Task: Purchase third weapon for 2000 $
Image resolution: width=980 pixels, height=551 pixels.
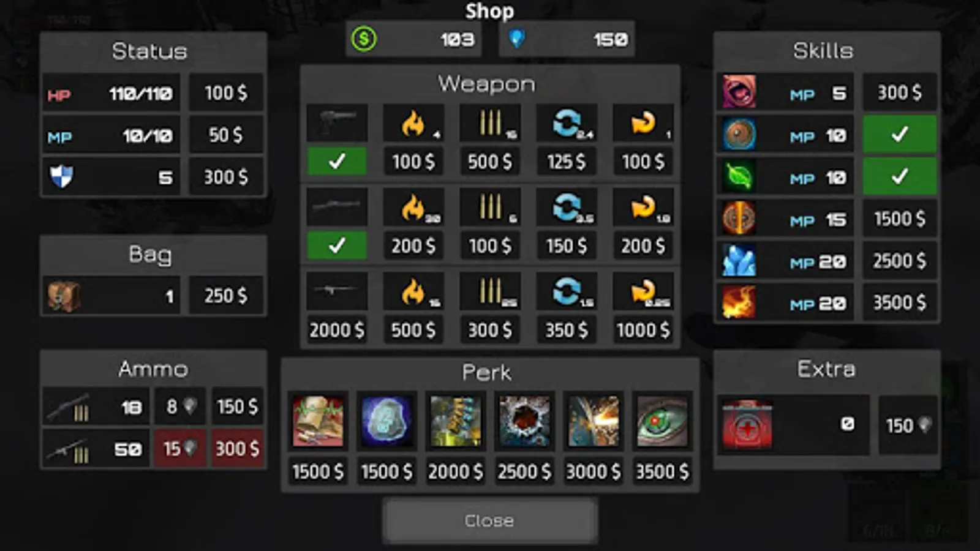Action: (337, 330)
